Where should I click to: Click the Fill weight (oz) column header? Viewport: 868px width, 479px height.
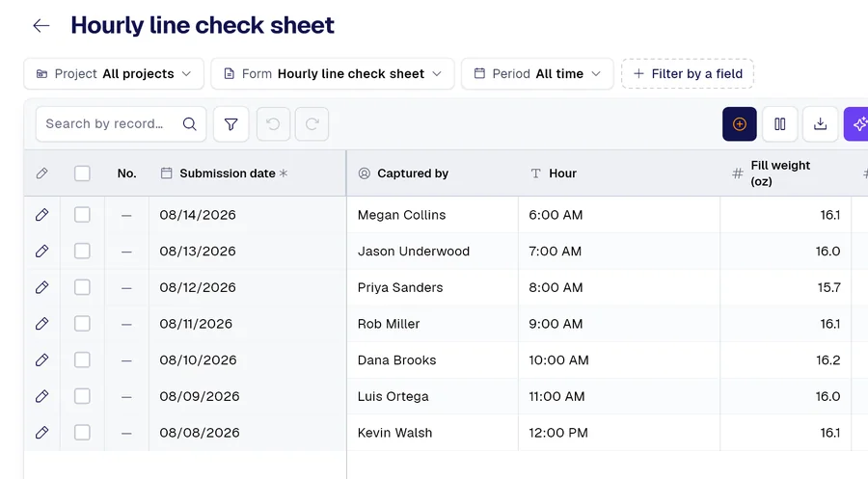785,173
